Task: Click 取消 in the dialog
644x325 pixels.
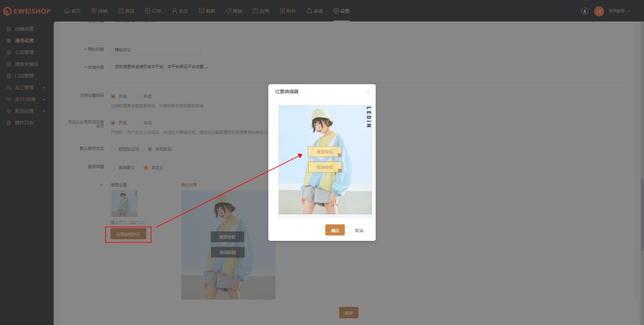Action: 359,230
